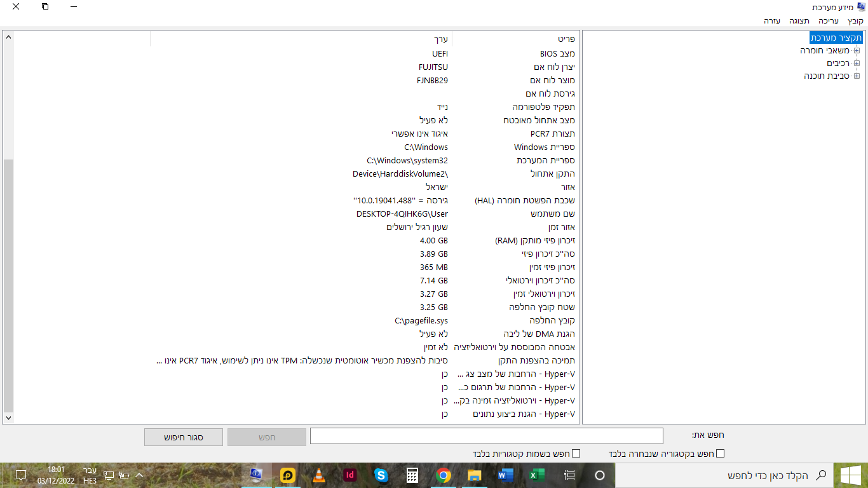This screenshot has width=868, height=488.
Task: Click the scroll up arrow of details list
Action: [x=8, y=37]
